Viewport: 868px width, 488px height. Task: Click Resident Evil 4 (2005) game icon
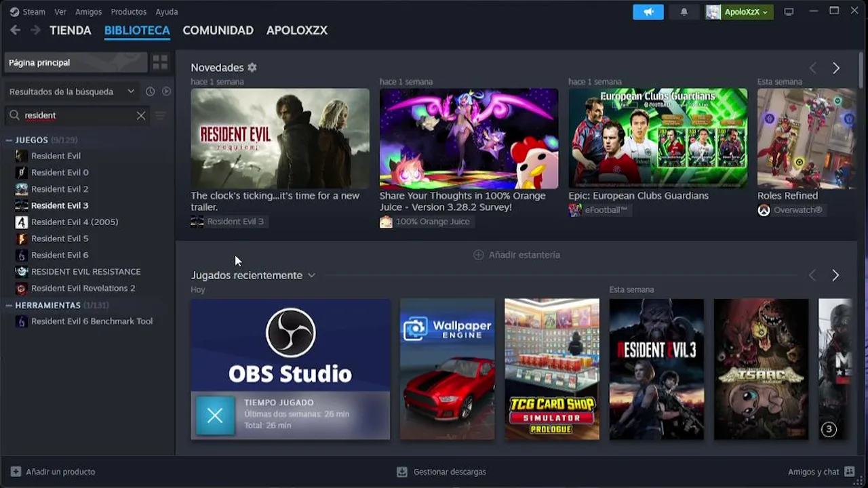coord(22,222)
